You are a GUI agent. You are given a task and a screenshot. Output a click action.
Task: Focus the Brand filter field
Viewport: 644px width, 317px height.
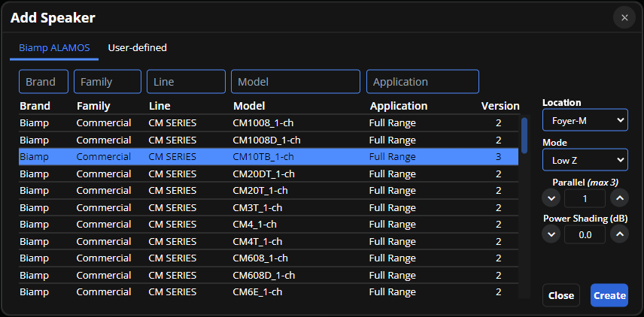coord(44,82)
